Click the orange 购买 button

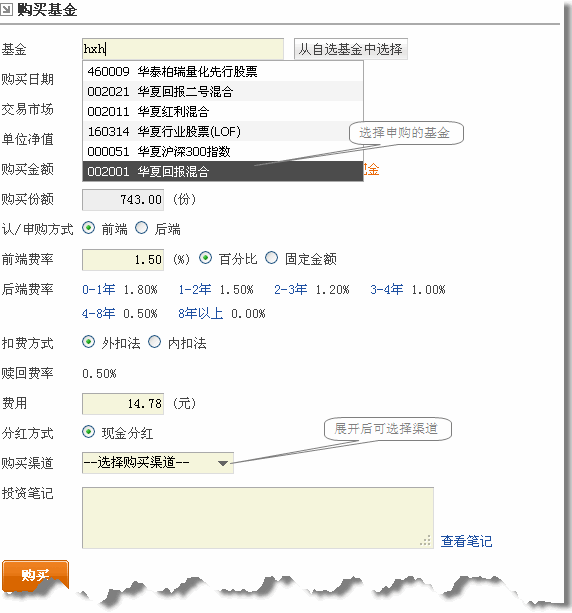(x=36, y=575)
